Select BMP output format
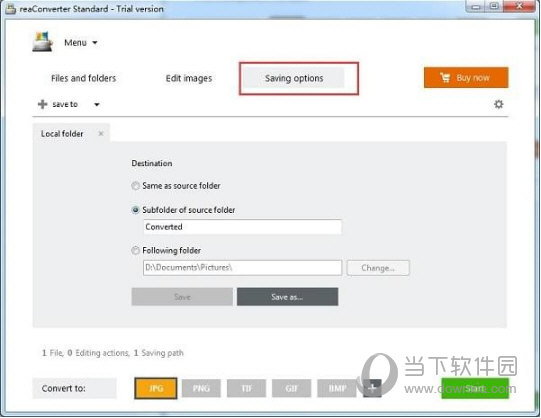541x418 pixels. pos(337,389)
